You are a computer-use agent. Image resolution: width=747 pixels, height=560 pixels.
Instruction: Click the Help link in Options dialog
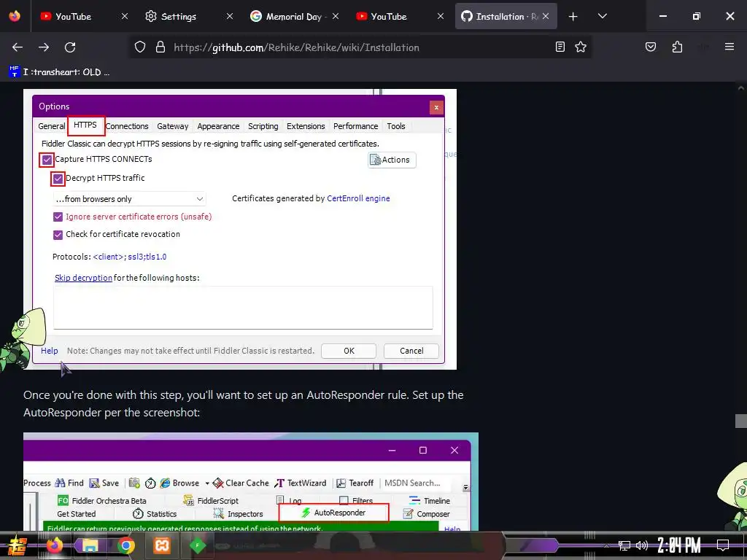[49, 351]
